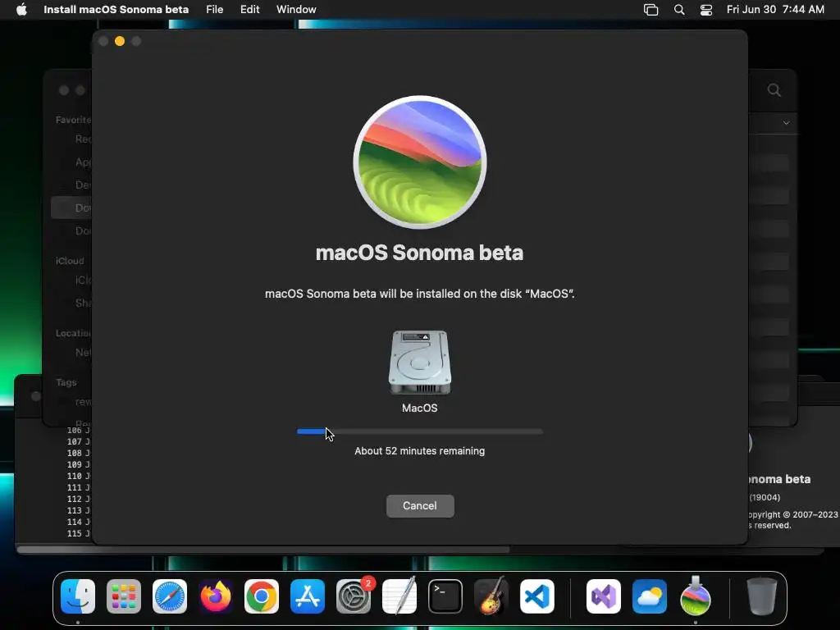The width and height of the screenshot is (840, 630).
Task: Click line 115 in background text window
Action: pyautogui.click(x=78, y=533)
